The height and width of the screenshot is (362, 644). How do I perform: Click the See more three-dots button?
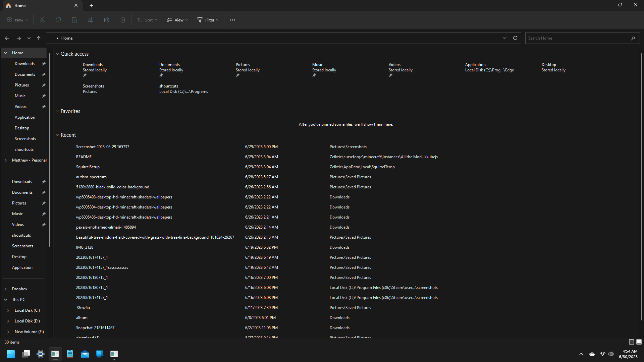[x=232, y=20]
